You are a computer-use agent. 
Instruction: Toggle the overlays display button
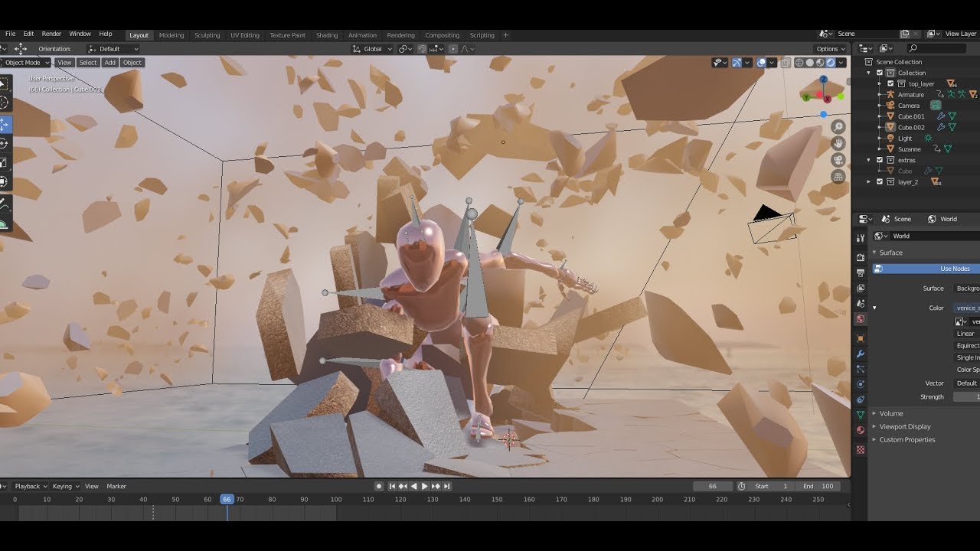[x=762, y=63]
